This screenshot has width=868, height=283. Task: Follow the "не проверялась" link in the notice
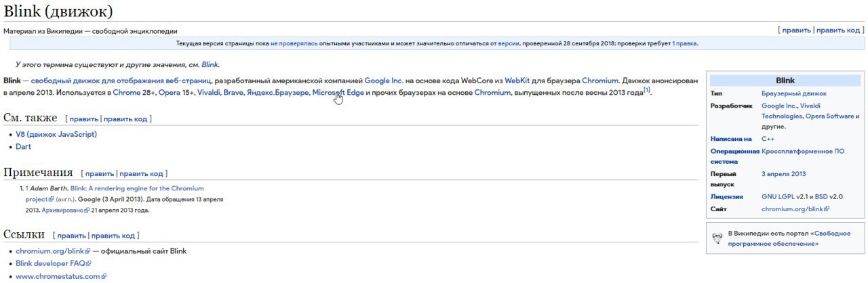(x=294, y=43)
